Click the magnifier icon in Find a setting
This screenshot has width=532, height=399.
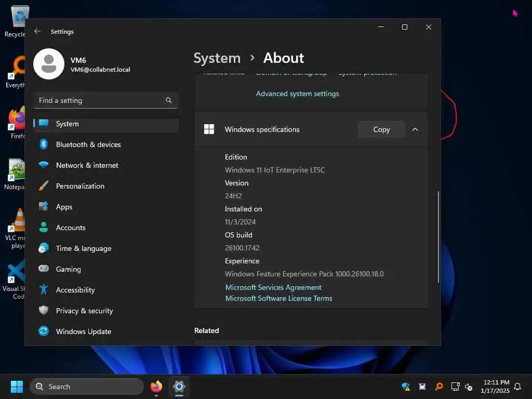pos(169,100)
